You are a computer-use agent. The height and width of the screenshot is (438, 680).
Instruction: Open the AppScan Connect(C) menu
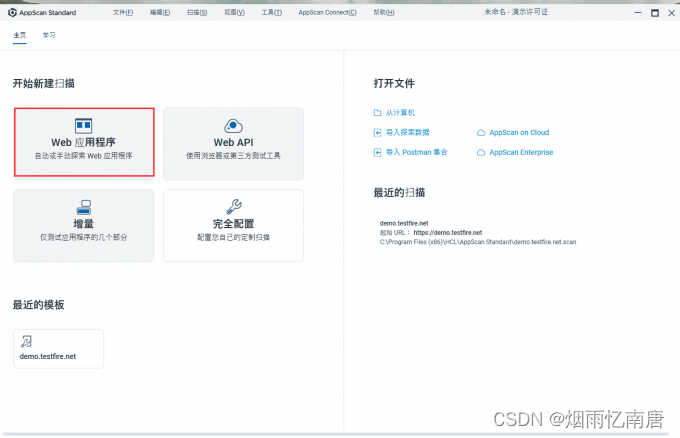point(327,13)
